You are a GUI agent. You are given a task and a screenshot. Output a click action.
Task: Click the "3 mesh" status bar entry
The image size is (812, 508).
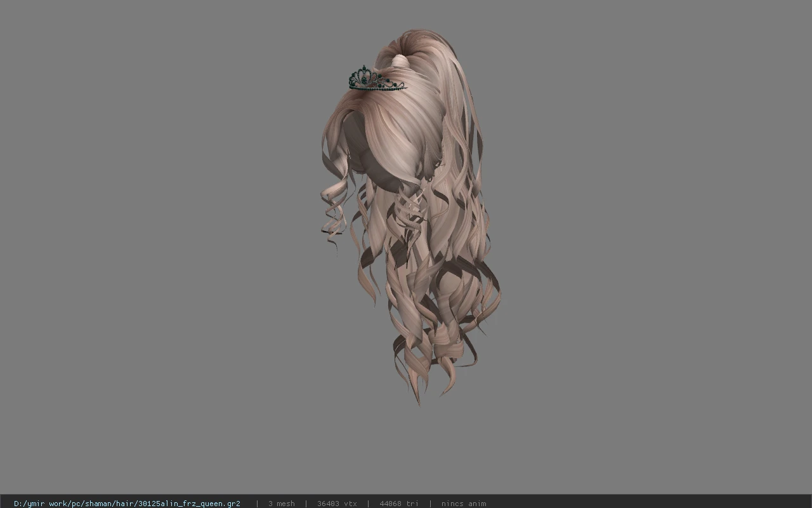click(x=281, y=504)
